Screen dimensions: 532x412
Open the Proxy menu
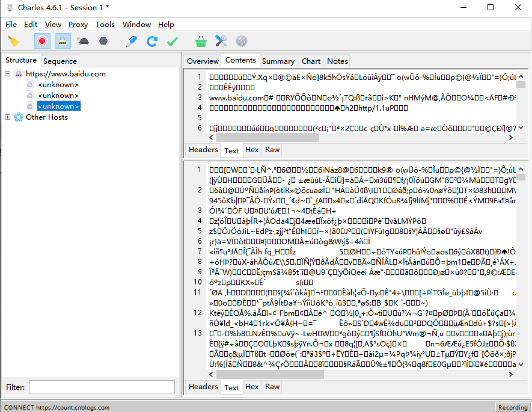click(78, 25)
